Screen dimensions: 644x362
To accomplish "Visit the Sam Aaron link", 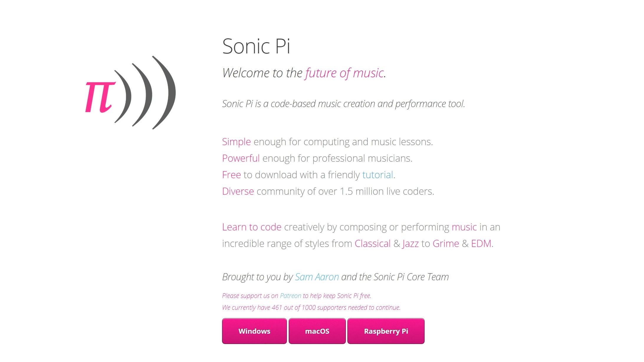I will point(317,277).
